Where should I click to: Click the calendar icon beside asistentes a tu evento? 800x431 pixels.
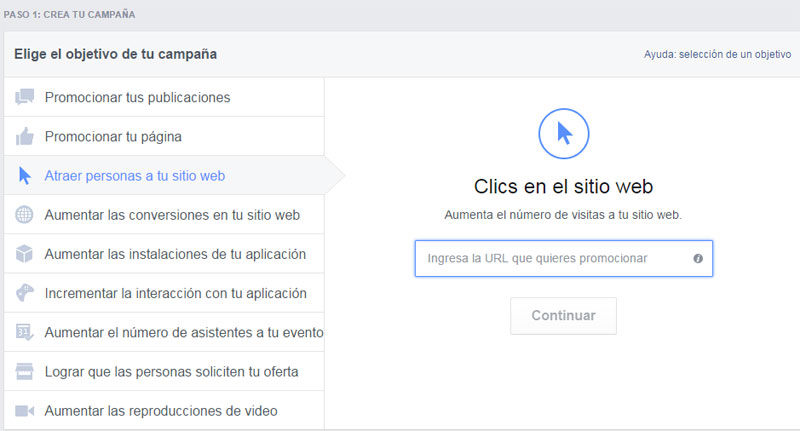24,332
